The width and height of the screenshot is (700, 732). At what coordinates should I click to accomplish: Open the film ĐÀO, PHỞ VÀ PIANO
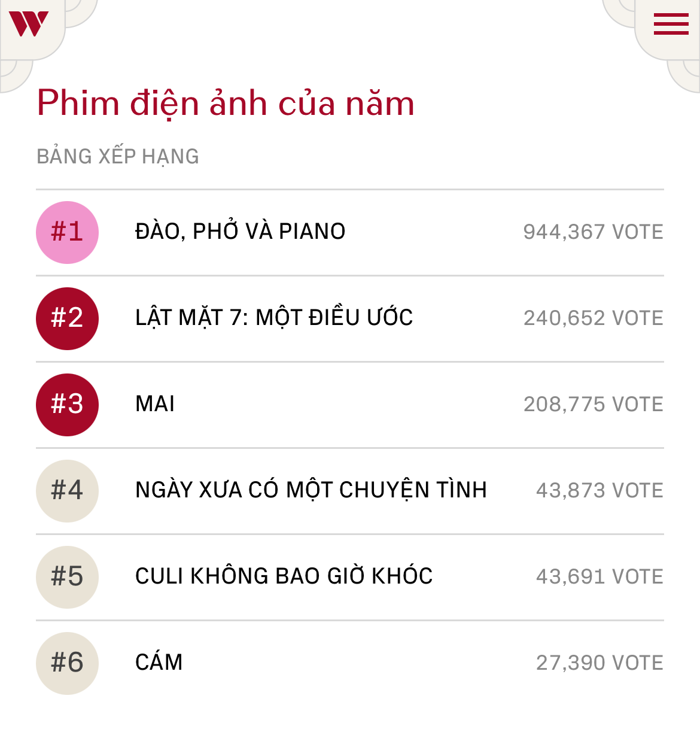[240, 232]
